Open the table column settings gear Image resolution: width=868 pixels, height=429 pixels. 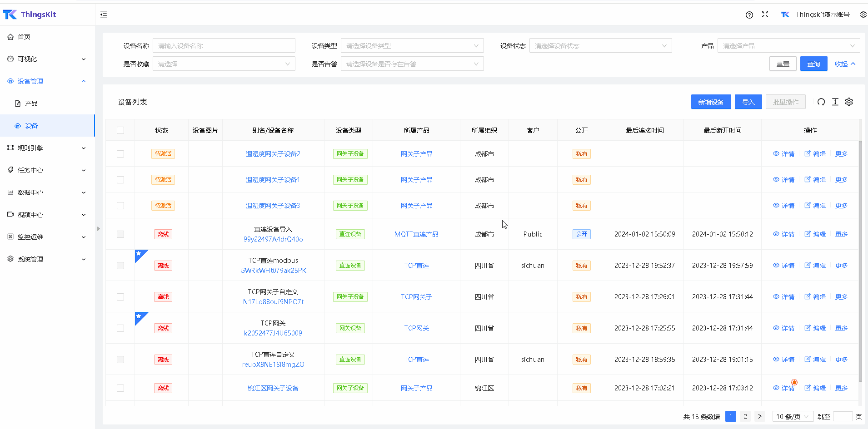[849, 102]
